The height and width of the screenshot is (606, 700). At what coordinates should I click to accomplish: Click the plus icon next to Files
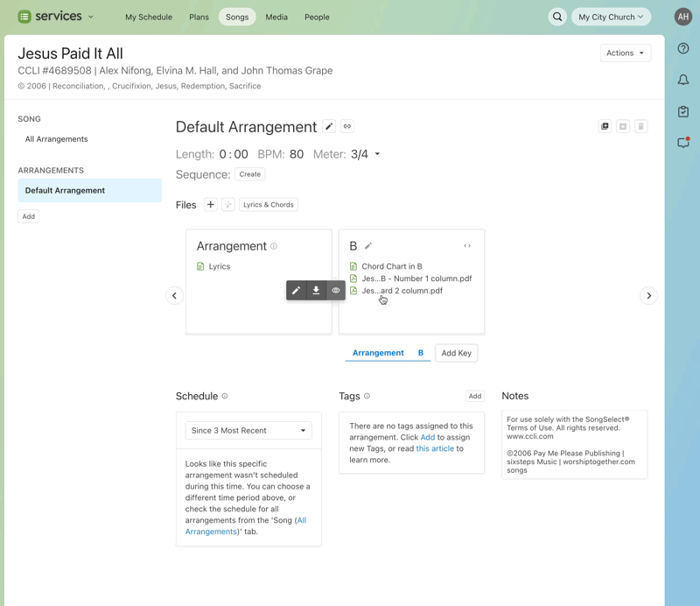pos(210,205)
